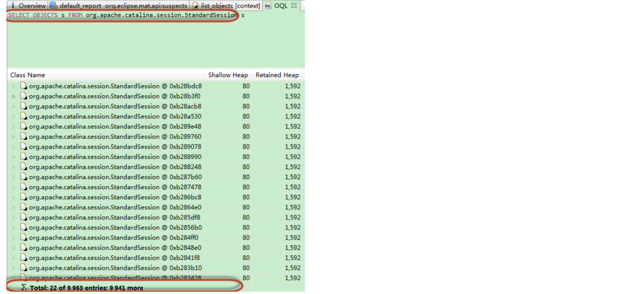644x294 pixels.
Task: Click the object icon for StandardSession @ 0xb28bdc8
Action: pos(24,86)
